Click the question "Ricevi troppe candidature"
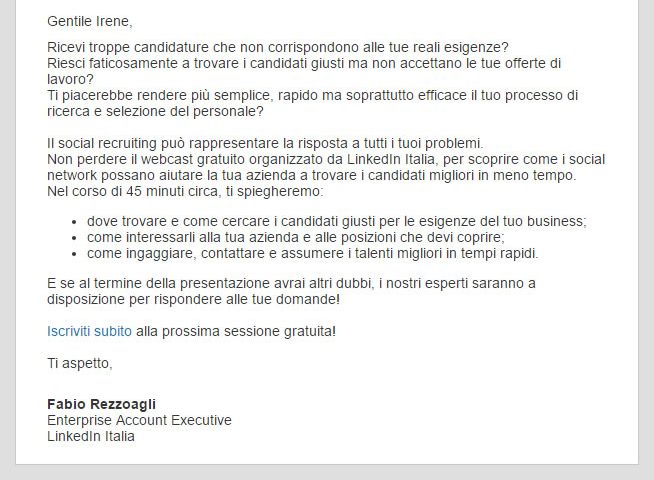654x480 pixels. coord(278,47)
